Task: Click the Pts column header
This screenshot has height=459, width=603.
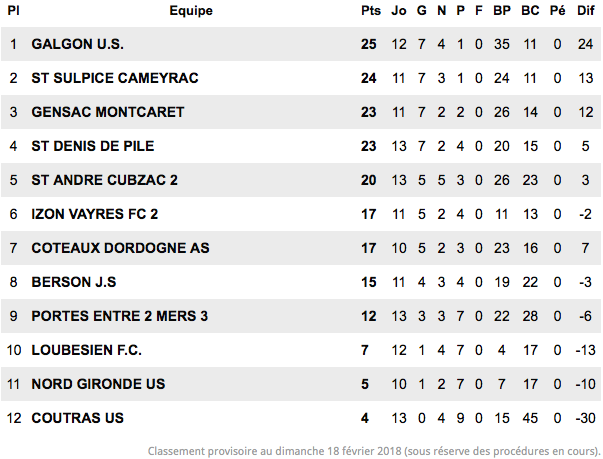Action: [x=371, y=10]
